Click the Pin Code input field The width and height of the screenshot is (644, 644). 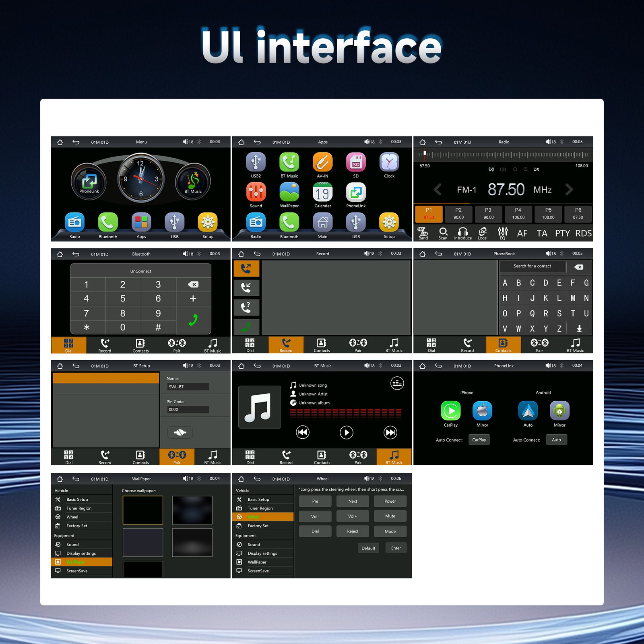click(188, 409)
